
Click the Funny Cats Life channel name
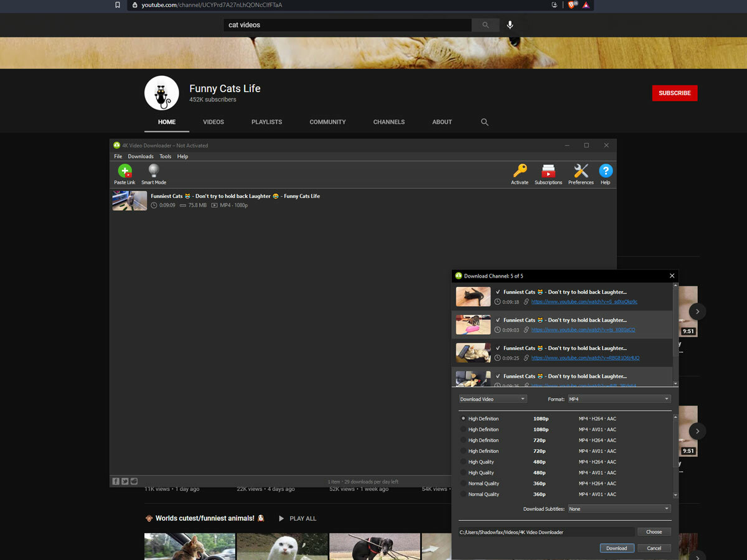pyautogui.click(x=225, y=88)
